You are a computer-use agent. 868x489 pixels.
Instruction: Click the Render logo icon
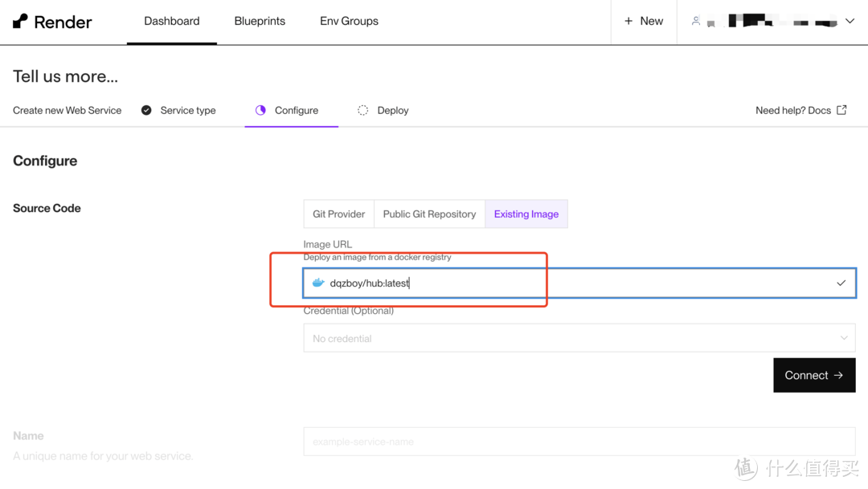[x=21, y=22]
